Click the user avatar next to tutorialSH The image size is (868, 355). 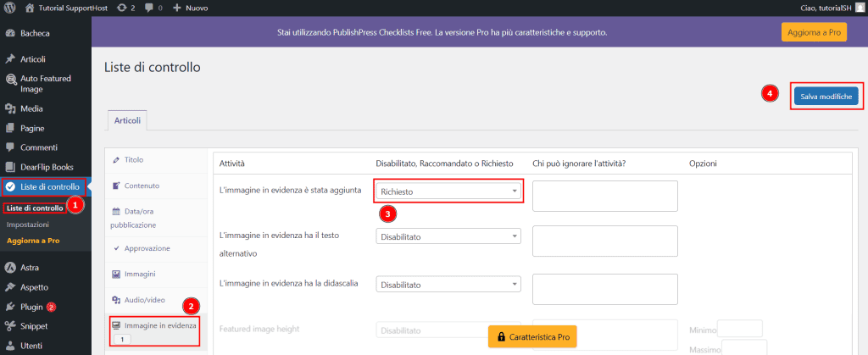(859, 8)
